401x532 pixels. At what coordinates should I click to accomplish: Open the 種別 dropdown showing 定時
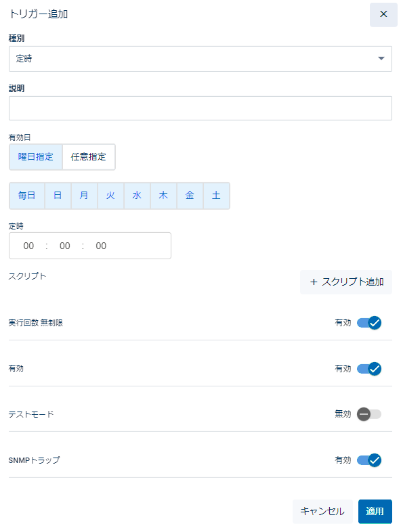200,59
